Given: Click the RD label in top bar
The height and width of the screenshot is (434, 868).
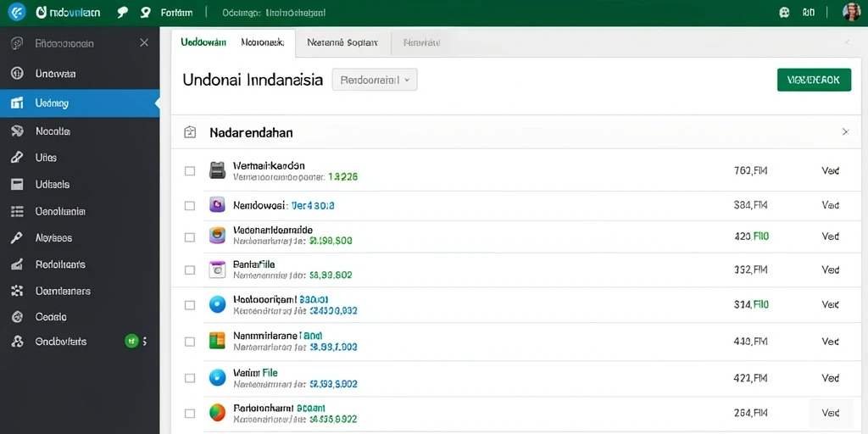Looking at the screenshot, I should [x=808, y=12].
